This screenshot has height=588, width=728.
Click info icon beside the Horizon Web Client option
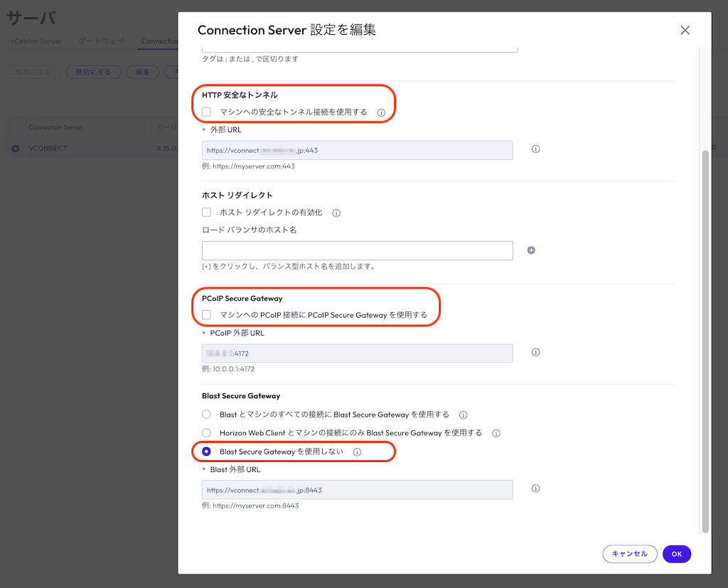[496, 433]
